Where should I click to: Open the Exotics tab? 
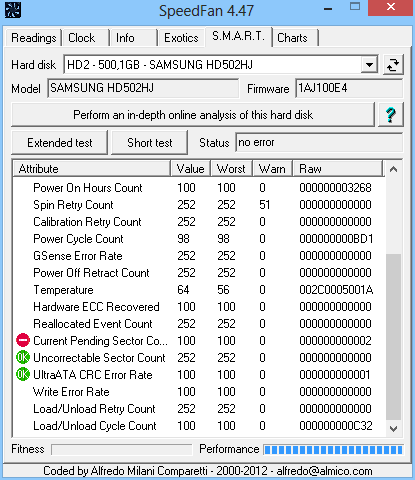(181, 38)
